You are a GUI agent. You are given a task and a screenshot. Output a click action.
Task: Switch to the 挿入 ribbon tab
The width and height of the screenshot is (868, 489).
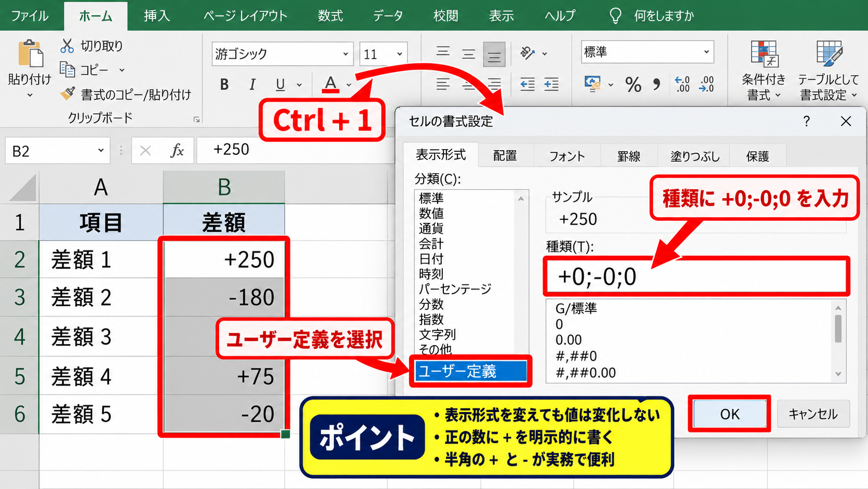[x=157, y=16]
